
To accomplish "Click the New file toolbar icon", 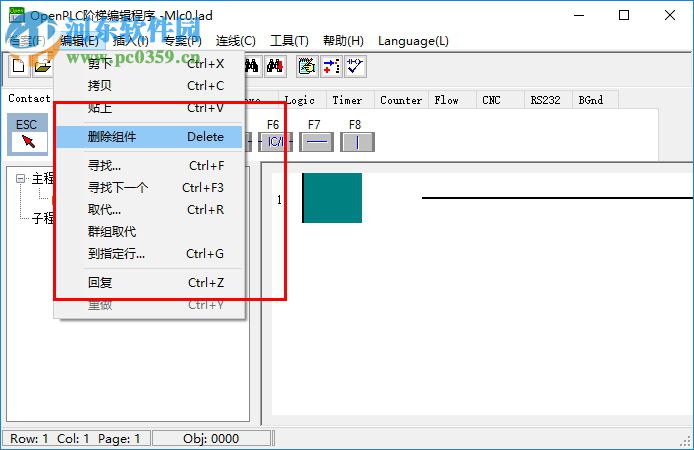I will [19, 67].
